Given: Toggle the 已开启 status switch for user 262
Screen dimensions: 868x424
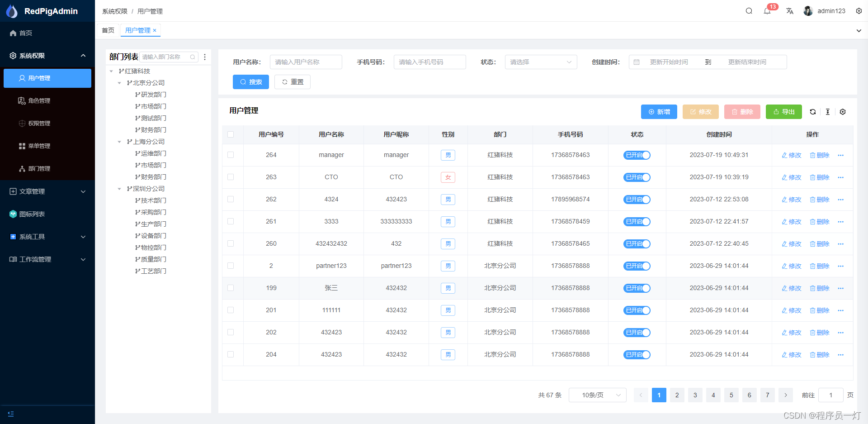Looking at the screenshot, I should (637, 200).
